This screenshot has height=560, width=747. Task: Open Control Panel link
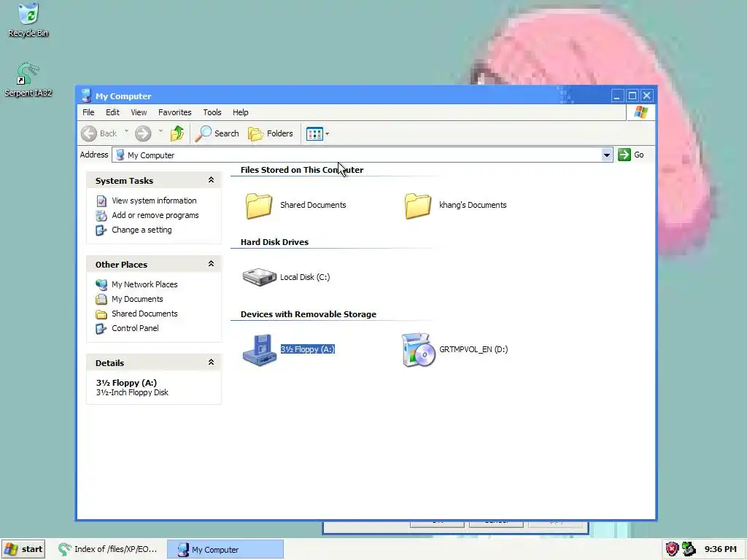135,328
